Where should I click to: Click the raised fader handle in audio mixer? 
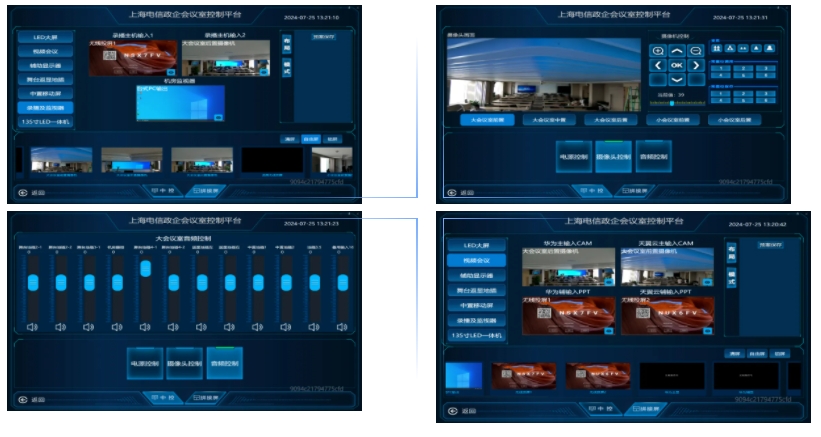click(145, 269)
